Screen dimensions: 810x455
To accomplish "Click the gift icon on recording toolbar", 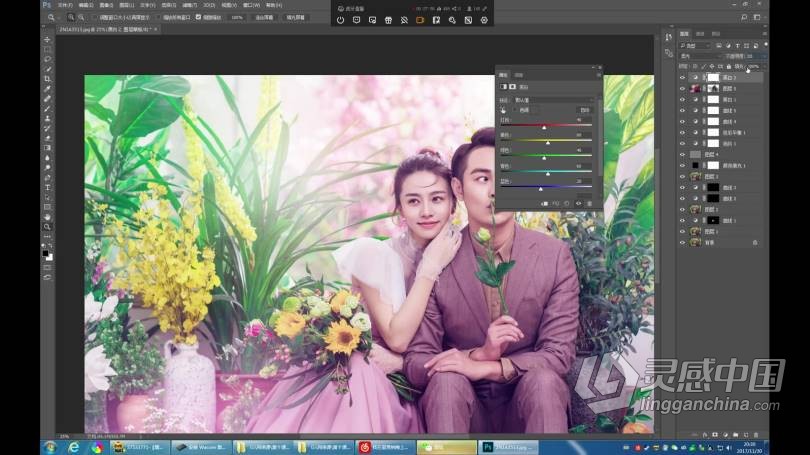I will tap(388, 20).
